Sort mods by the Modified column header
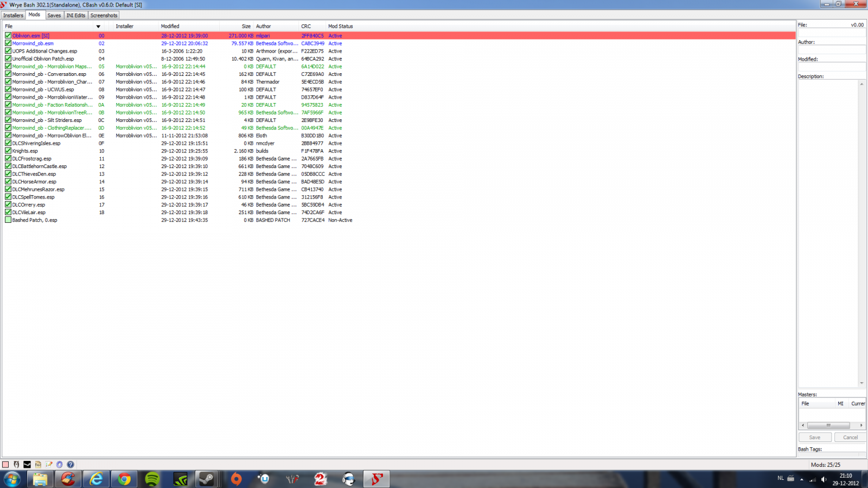Image resolution: width=868 pixels, height=488 pixels. (x=189, y=26)
